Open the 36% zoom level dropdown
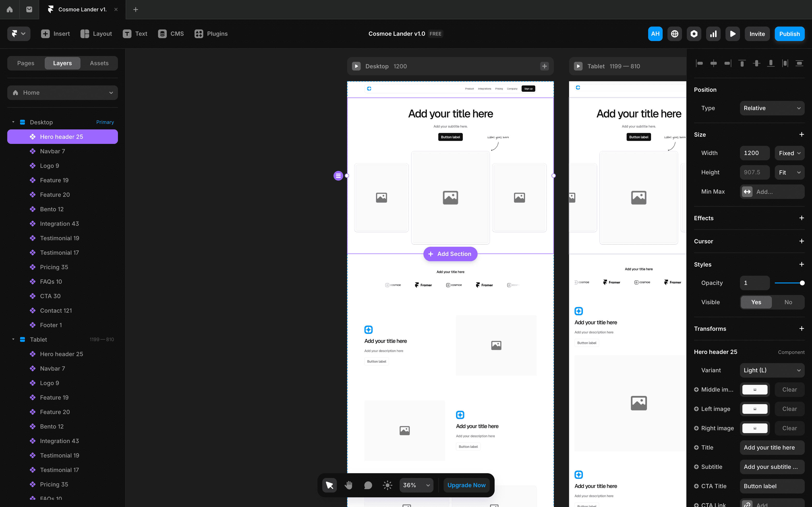Viewport: 812px width, 507px height. pos(416,485)
